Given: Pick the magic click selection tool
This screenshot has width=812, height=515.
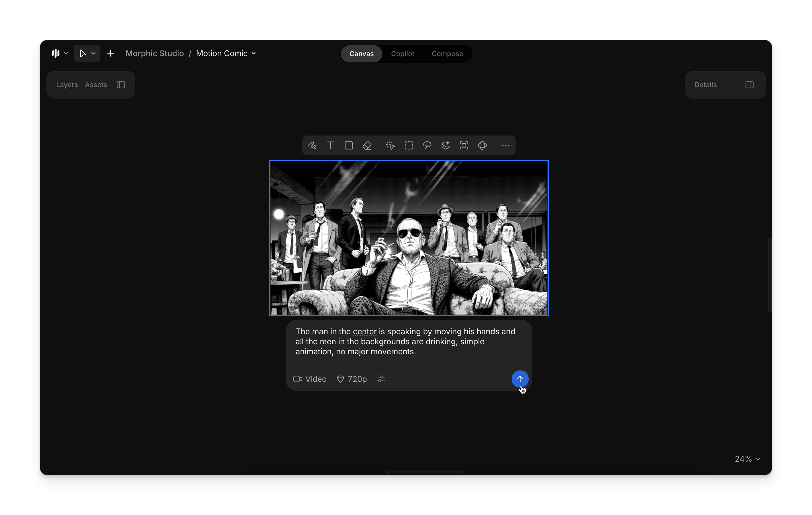Looking at the screenshot, I should click(x=391, y=146).
